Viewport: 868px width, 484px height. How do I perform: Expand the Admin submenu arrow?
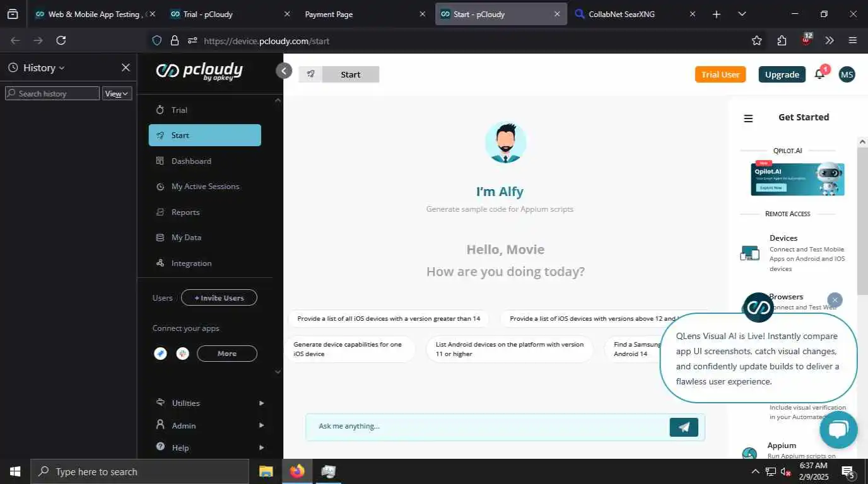(261, 425)
